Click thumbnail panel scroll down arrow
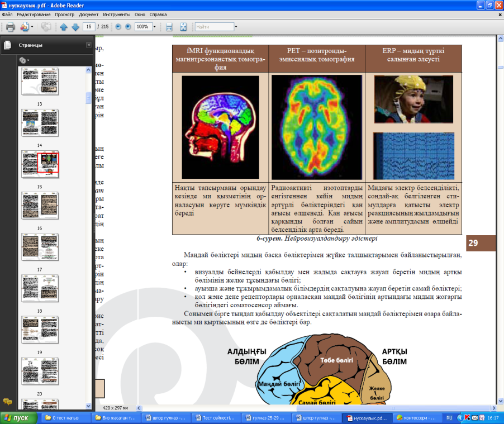 pyautogui.click(x=89, y=406)
